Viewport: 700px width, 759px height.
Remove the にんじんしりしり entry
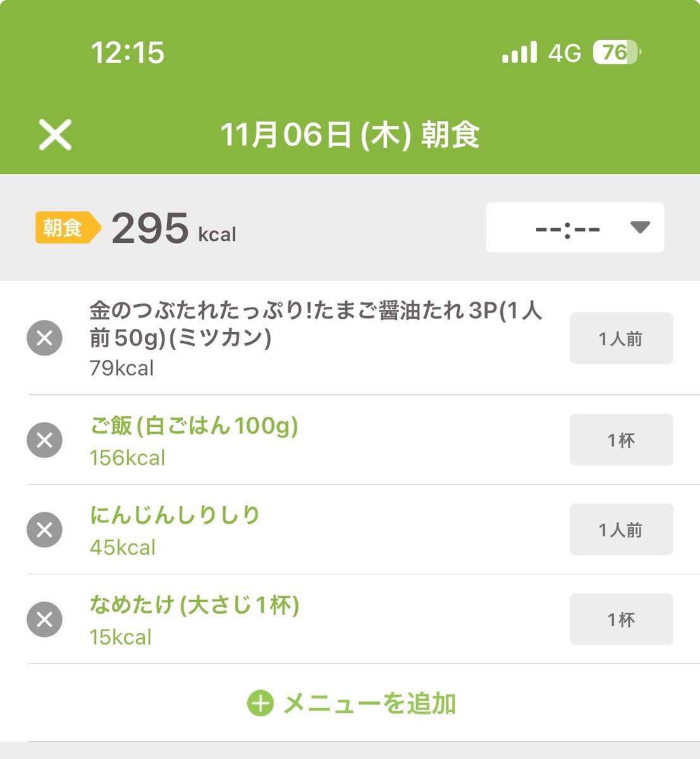pyautogui.click(x=45, y=529)
